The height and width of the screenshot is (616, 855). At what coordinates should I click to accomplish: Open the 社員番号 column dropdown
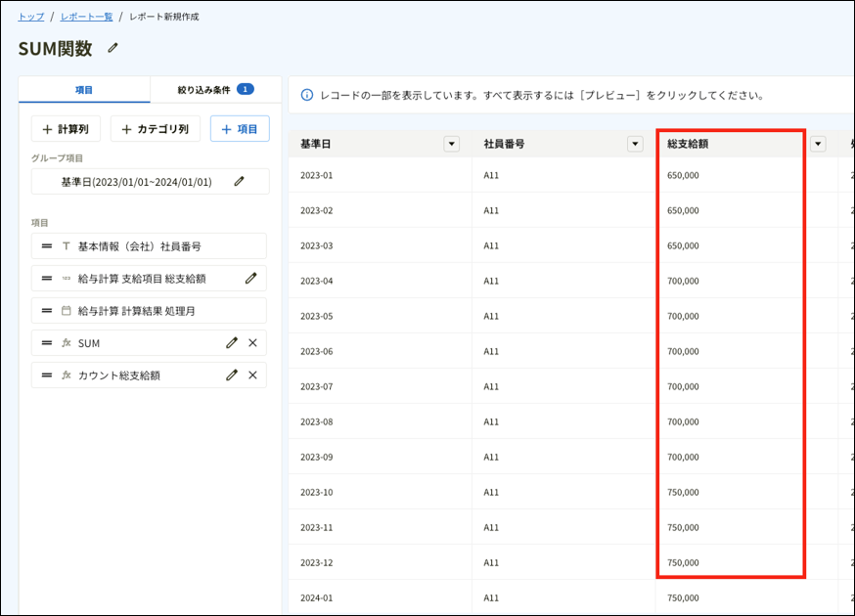coord(633,143)
